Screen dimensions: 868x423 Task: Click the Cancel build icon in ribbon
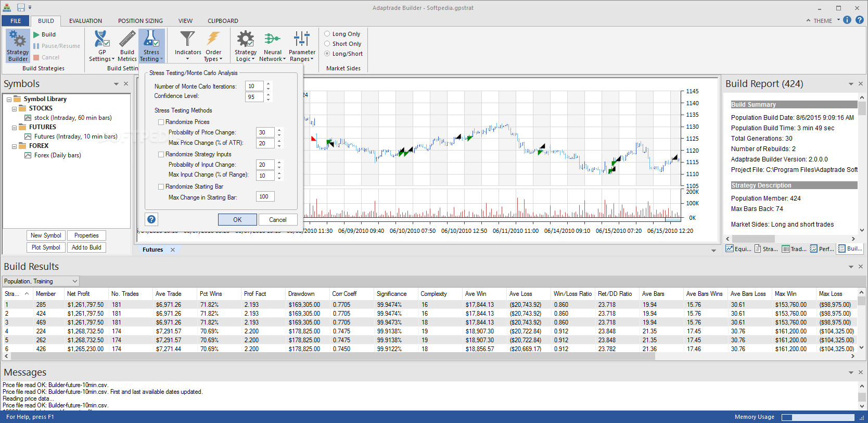click(36, 57)
